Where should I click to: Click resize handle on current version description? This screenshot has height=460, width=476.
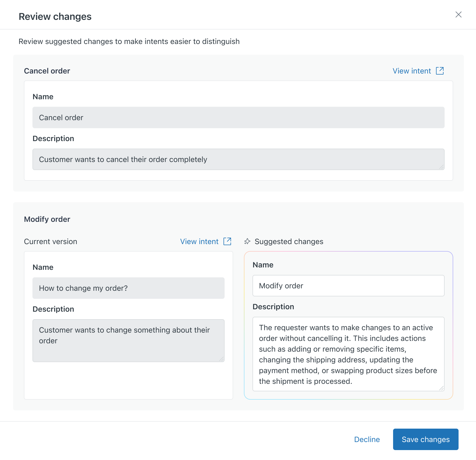pyautogui.click(x=221, y=359)
